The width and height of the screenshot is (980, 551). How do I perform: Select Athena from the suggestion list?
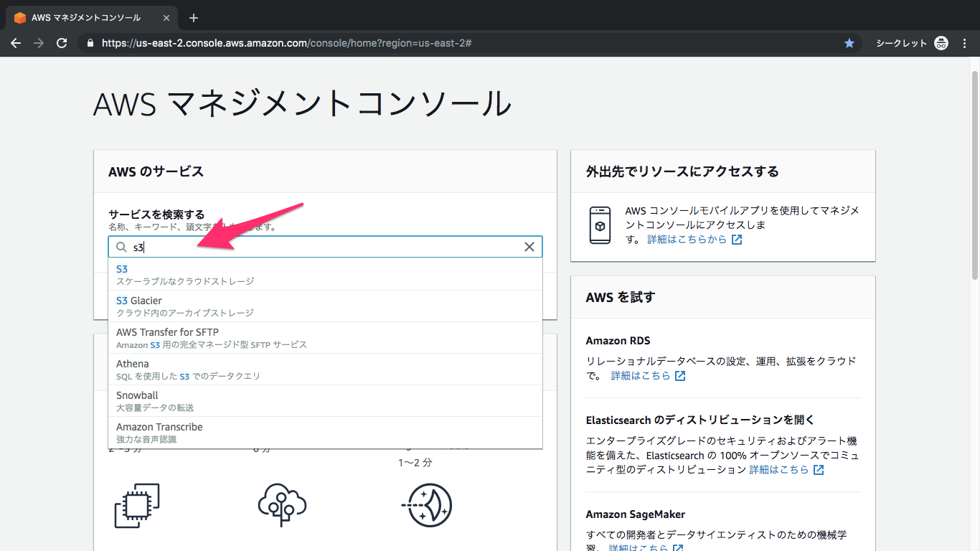(x=325, y=369)
